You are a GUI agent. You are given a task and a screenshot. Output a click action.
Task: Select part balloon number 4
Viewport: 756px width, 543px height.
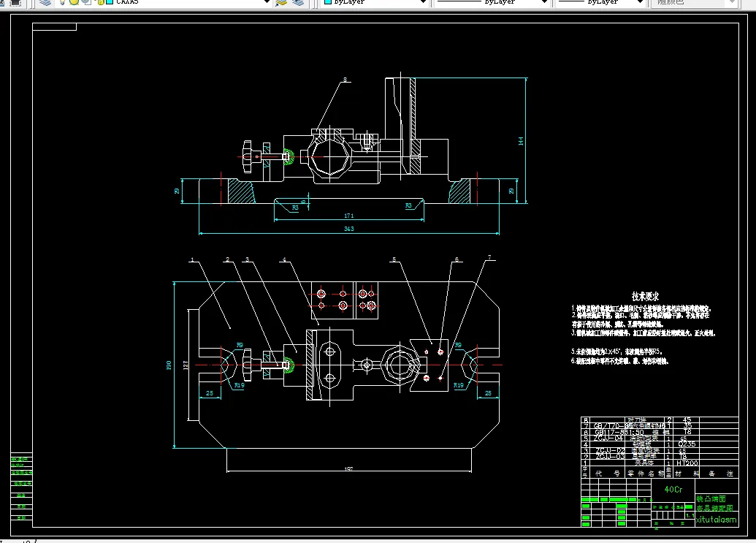pyautogui.click(x=284, y=259)
